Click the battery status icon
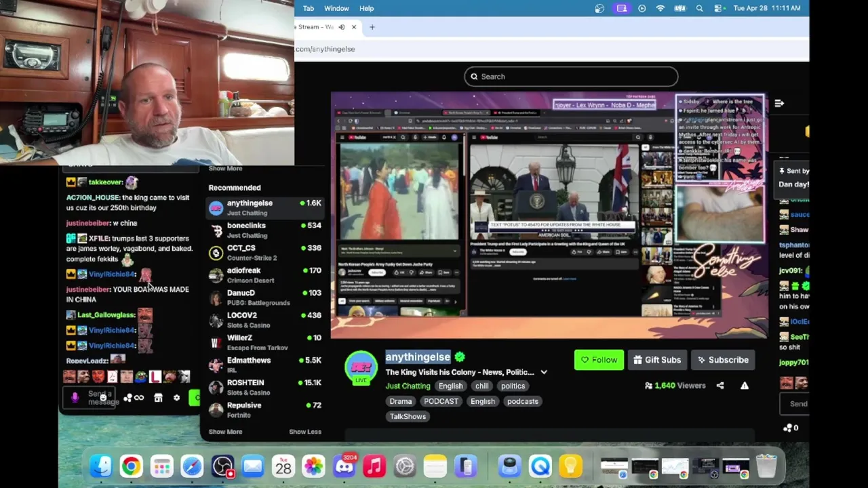 679,8
